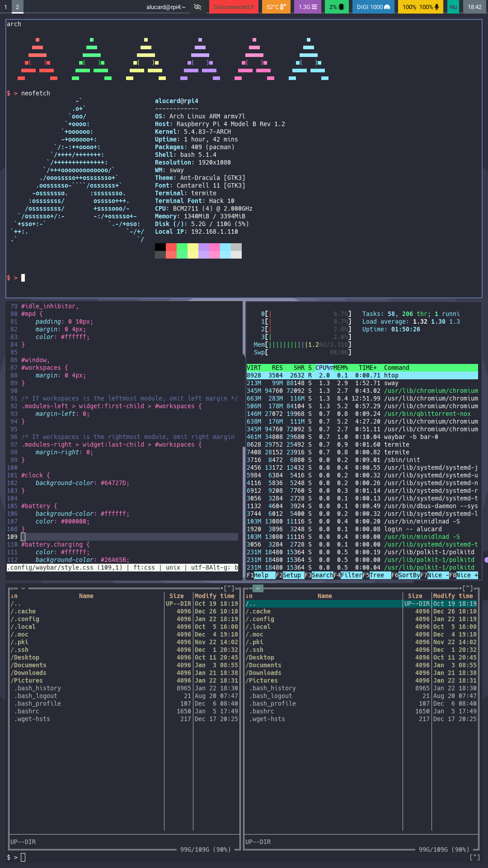This screenshot has width=488, height=868.
Task: Sort htop by the RES column header
Action: click(x=277, y=368)
